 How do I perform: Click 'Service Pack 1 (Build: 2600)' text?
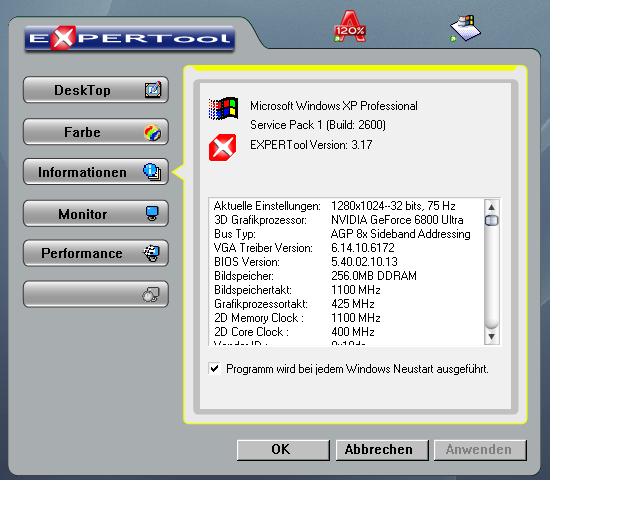[318, 125]
